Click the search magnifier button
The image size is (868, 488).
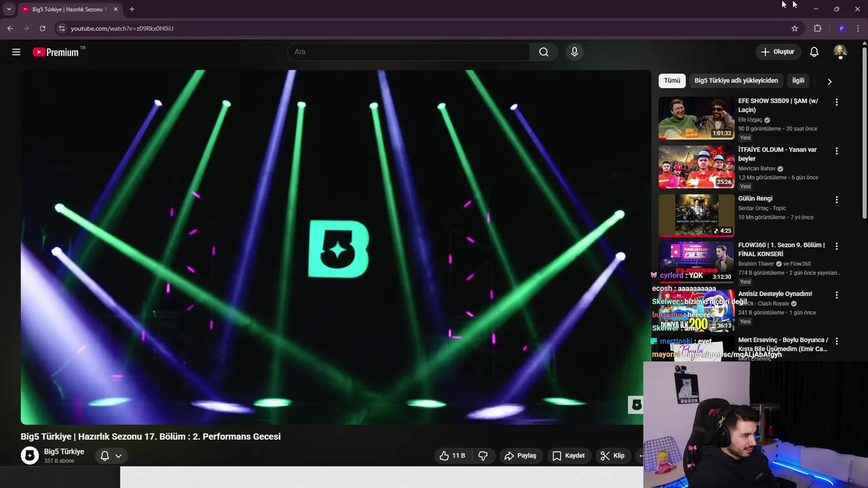click(x=544, y=52)
